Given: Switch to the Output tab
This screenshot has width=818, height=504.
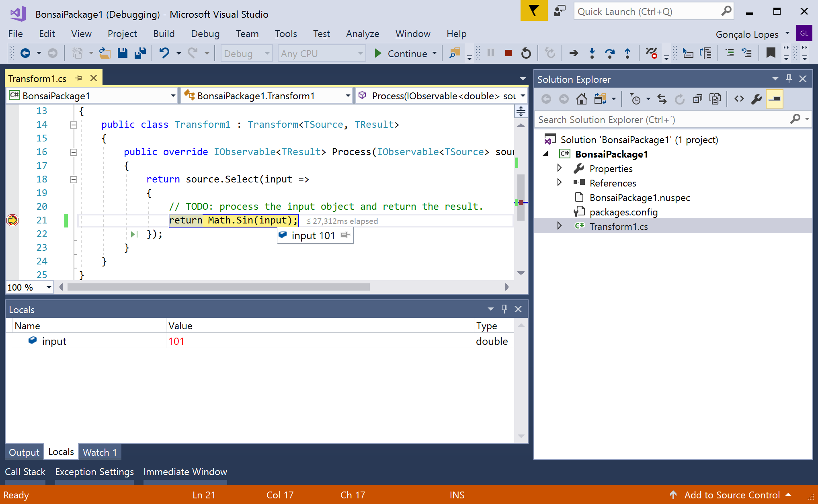Looking at the screenshot, I should click(24, 452).
